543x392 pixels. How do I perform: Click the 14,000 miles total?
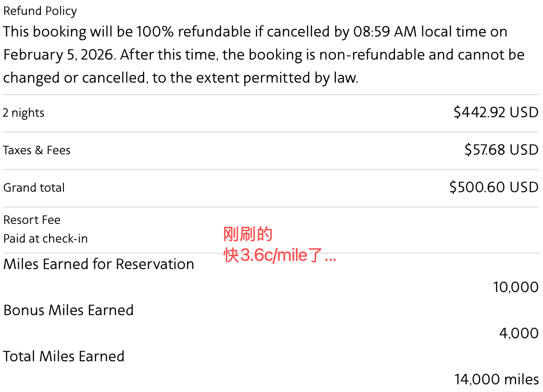[496, 380]
